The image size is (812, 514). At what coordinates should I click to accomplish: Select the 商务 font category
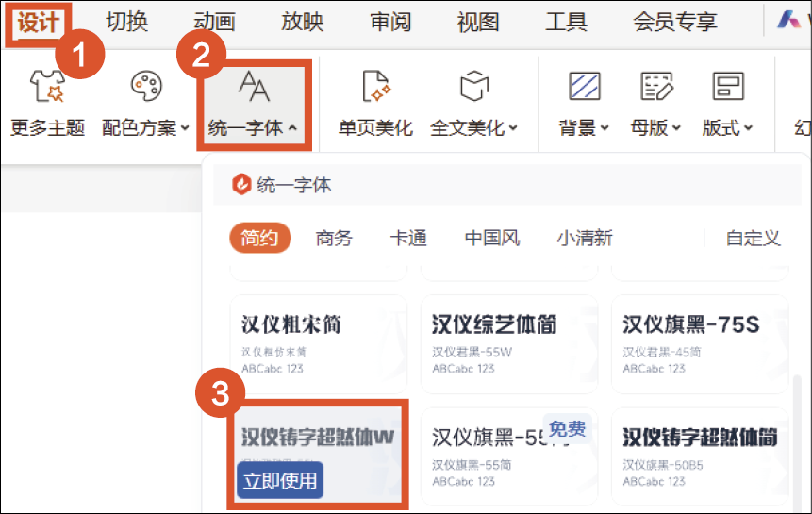tap(334, 238)
